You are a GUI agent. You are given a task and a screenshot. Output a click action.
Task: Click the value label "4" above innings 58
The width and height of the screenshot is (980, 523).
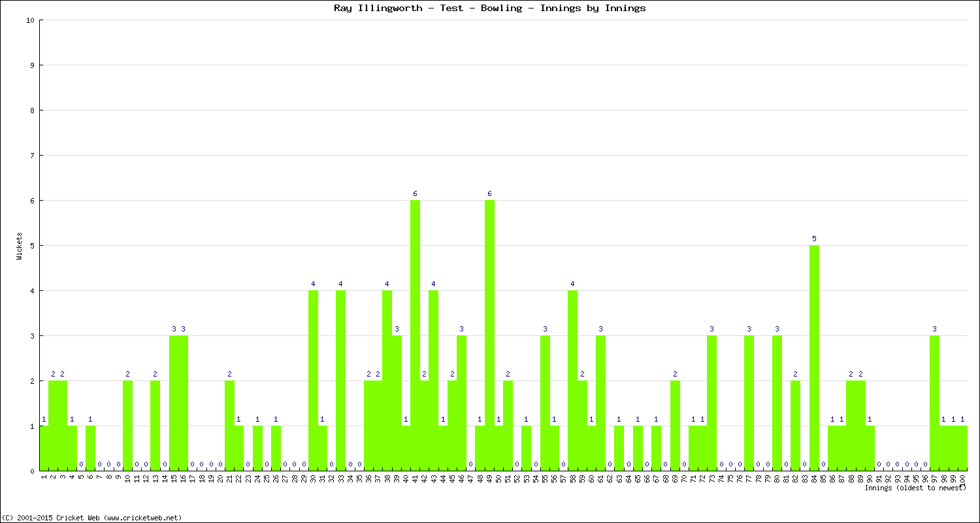click(572, 284)
